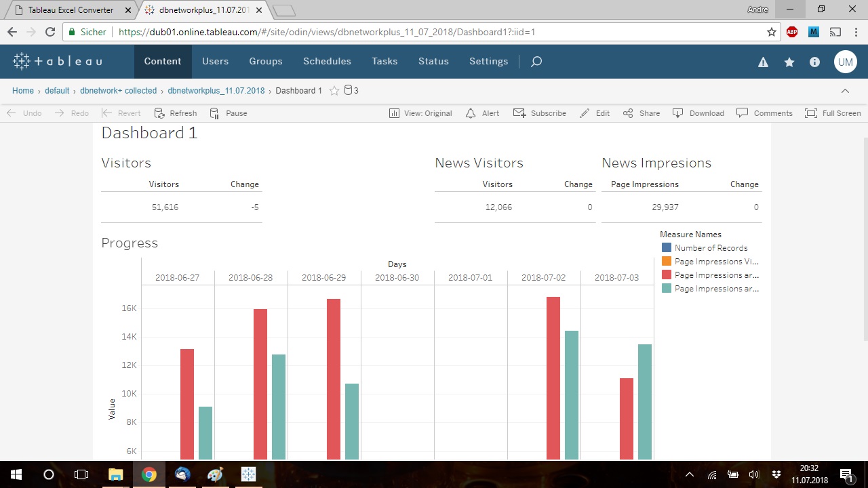Click the search magnifier icon in Tableau header
The image size is (868, 488).
[536, 62]
